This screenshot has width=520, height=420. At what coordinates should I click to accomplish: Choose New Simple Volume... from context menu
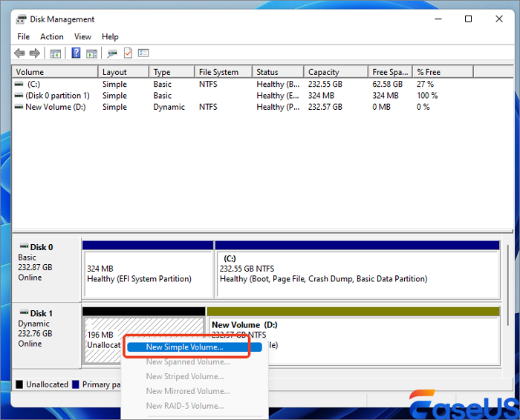[x=195, y=347]
